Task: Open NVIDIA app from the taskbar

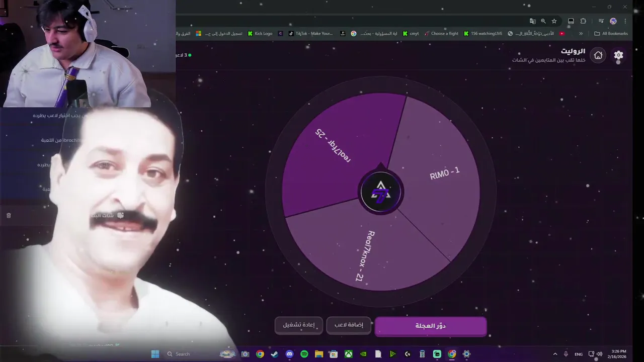Action: click(363, 354)
